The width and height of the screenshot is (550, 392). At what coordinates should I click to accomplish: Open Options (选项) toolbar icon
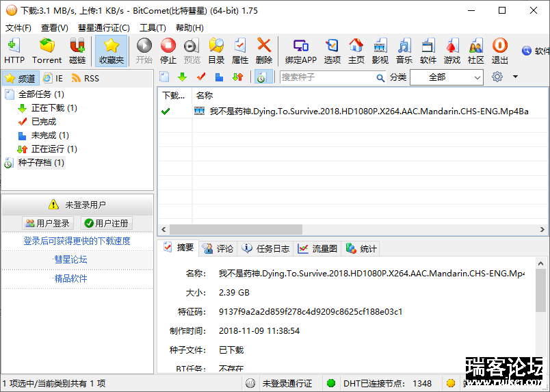pos(332,51)
